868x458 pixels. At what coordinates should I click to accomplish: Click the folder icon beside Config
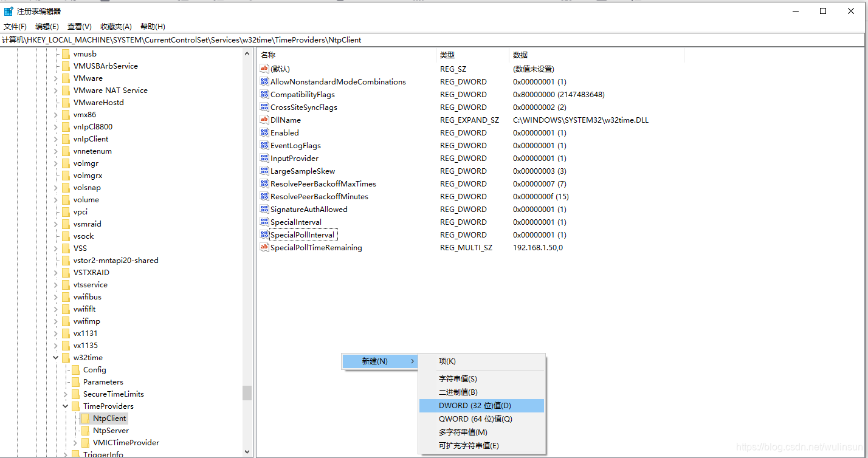tap(75, 369)
